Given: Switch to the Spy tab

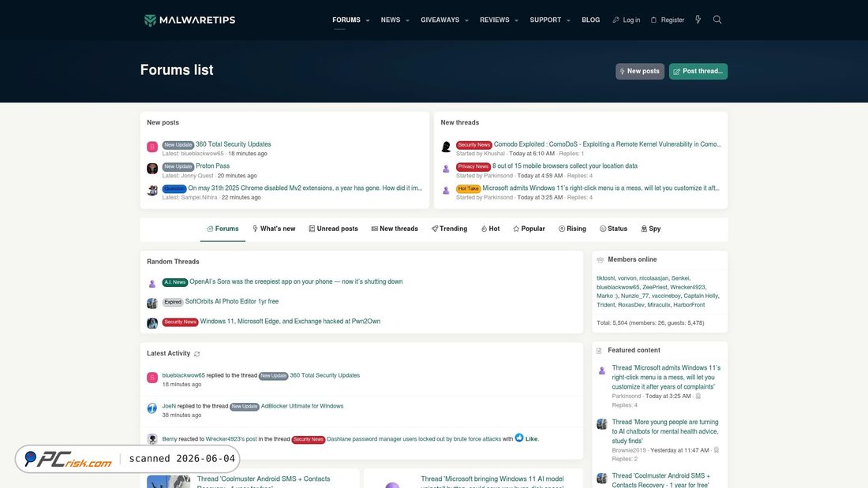Looking at the screenshot, I should click(x=650, y=229).
